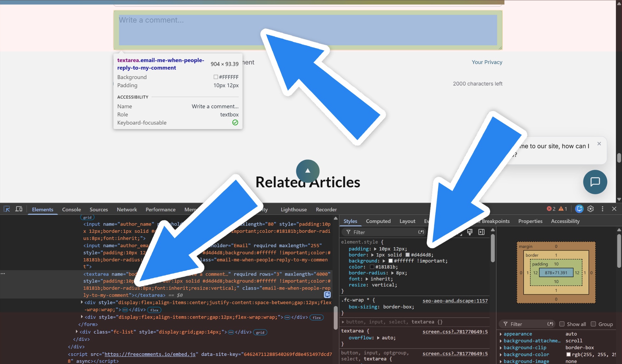Expand ellipsis of the fc-list div
Viewport: 622px width, 364px height.
231,332
